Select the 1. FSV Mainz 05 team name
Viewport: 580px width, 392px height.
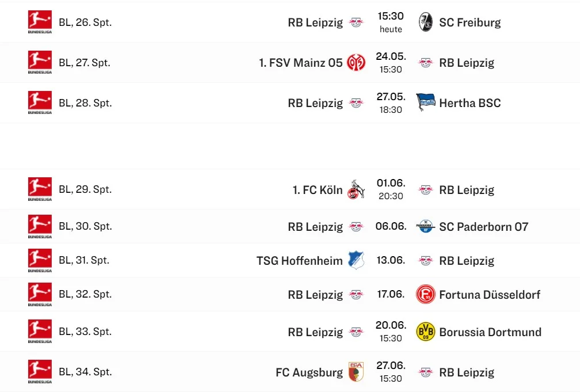tap(300, 63)
